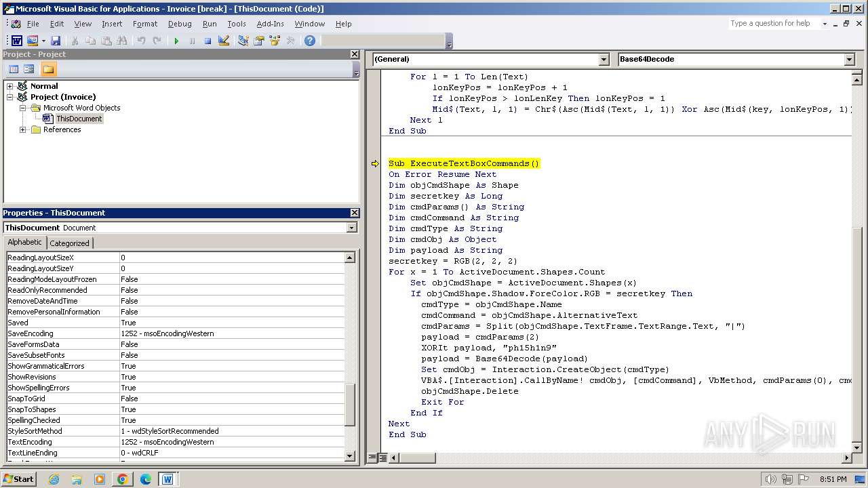The height and width of the screenshot is (488, 868).
Task: Reset execution with the stop icon
Action: (208, 41)
